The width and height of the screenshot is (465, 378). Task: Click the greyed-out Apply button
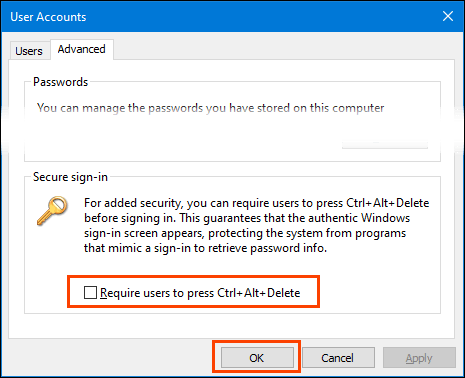[x=419, y=358]
